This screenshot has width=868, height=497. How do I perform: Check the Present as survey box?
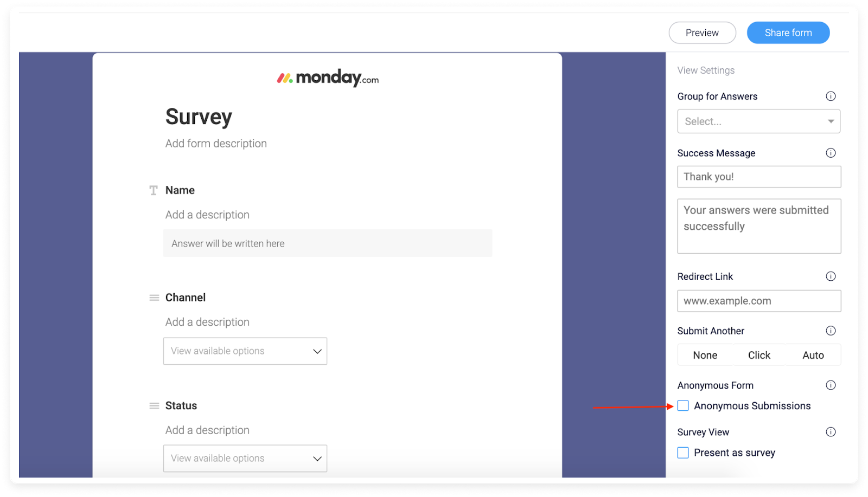pos(683,453)
